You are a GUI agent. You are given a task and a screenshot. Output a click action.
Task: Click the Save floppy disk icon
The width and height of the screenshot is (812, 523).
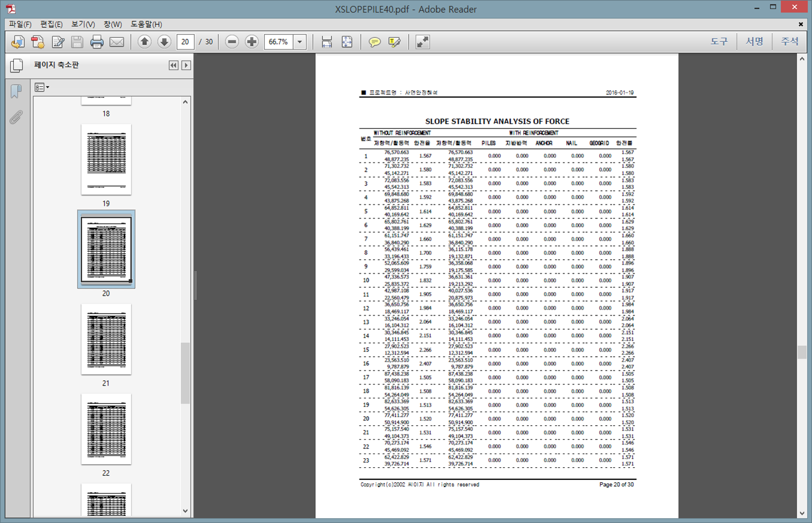point(77,42)
